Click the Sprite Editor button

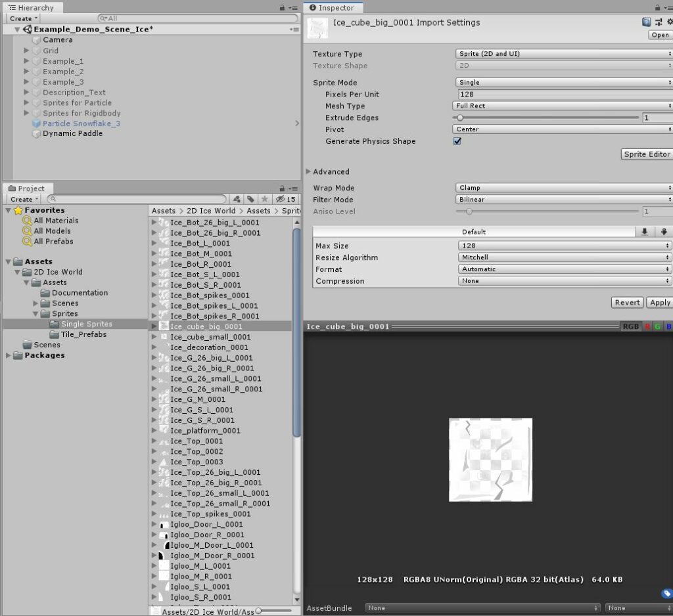647,154
